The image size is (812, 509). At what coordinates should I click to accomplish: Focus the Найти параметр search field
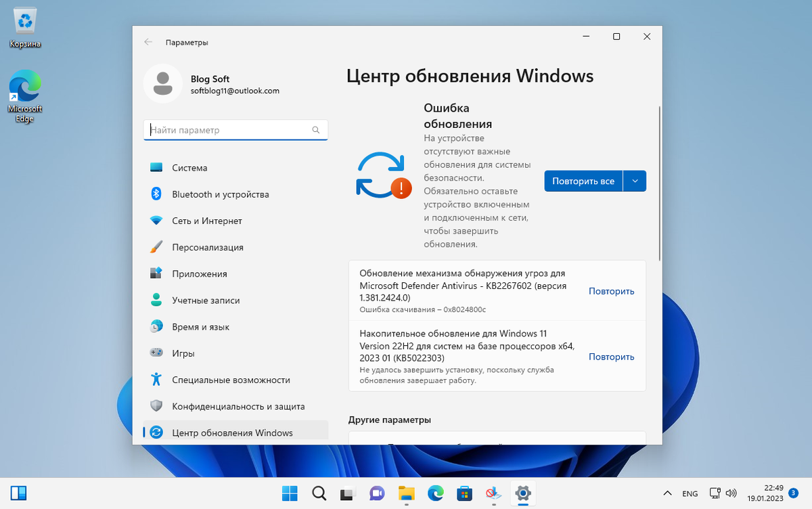(x=235, y=130)
